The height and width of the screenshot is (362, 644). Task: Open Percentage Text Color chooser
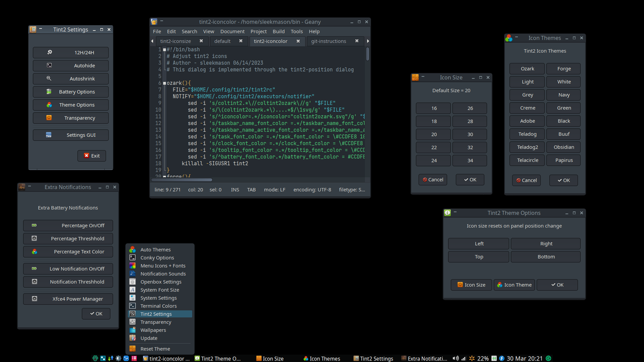68,252
